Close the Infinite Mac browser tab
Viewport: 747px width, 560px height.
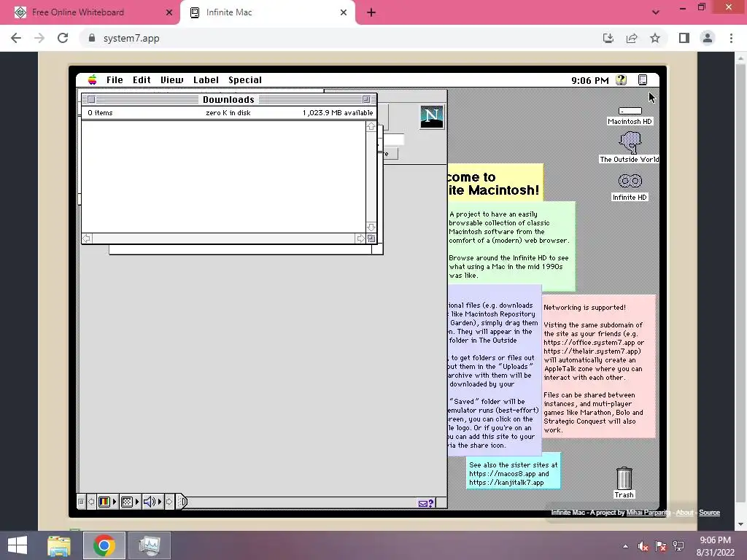coord(344,12)
